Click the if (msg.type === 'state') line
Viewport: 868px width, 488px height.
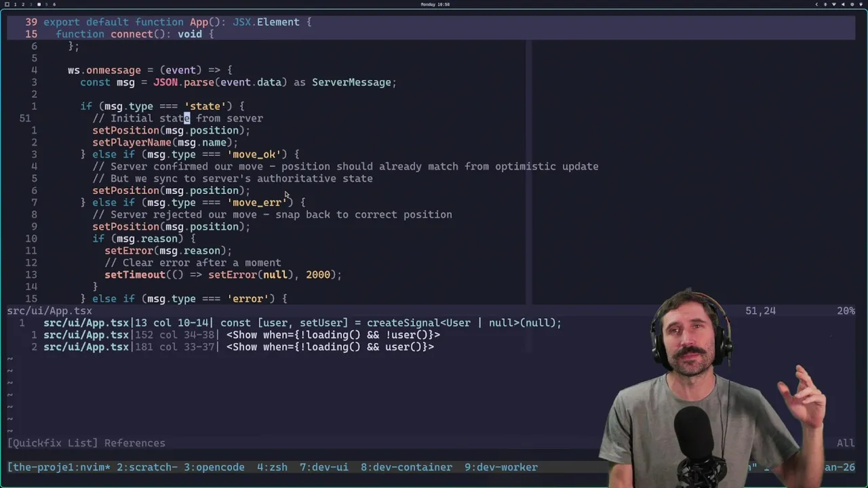tap(162, 106)
